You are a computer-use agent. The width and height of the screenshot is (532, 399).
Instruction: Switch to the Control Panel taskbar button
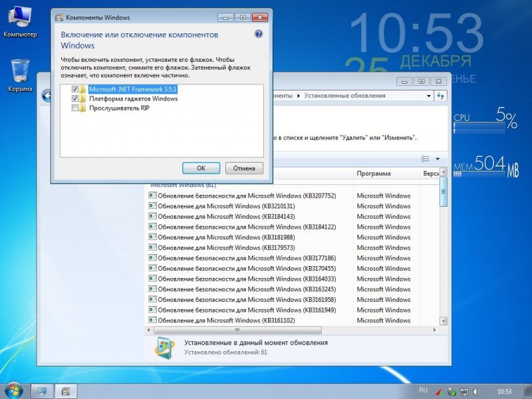43,392
